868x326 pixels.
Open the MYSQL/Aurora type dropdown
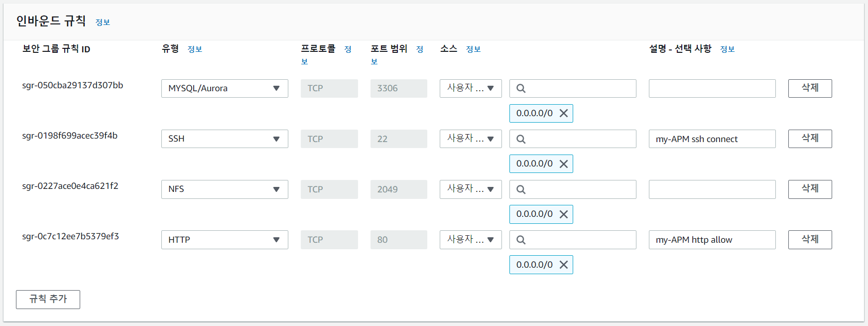tap(225, 88)
